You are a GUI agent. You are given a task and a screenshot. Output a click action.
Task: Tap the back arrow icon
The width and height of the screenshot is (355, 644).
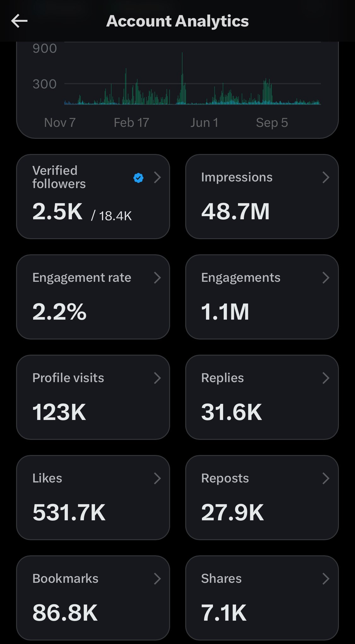coord(19,21)
